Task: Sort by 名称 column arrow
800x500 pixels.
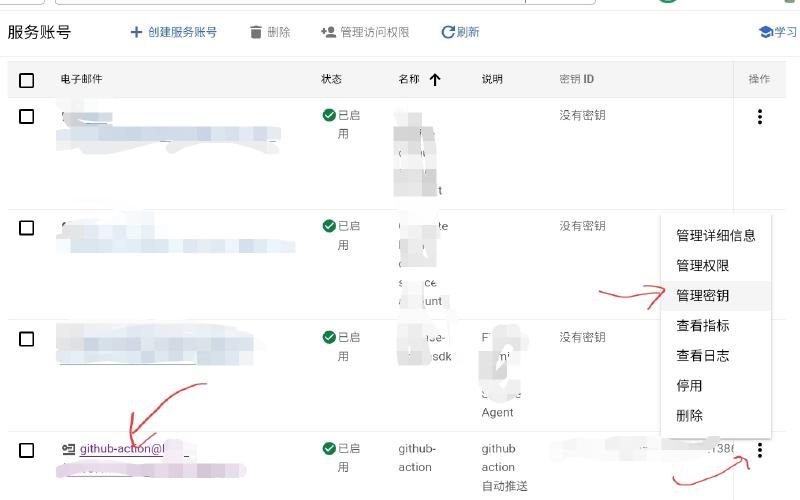Action: (x=434, y=80)
